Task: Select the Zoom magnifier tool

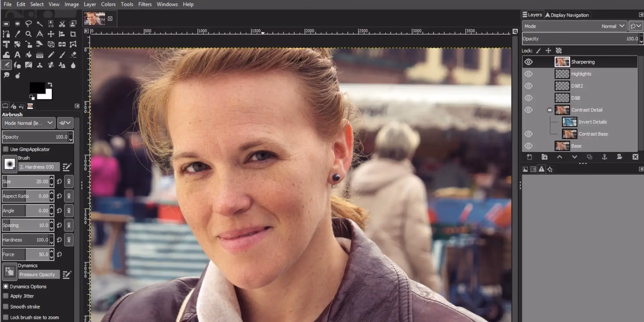Action: tap(29, 34)
